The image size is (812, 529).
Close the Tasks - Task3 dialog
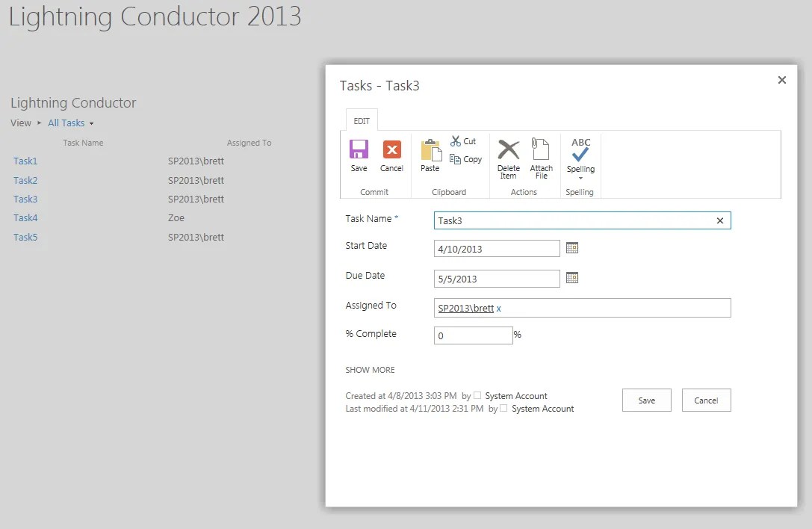[x=782, y=80]
